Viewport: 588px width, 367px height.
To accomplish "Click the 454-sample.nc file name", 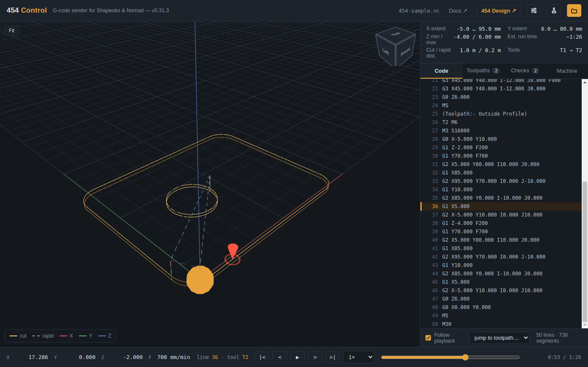I will [x=419, y=11].
